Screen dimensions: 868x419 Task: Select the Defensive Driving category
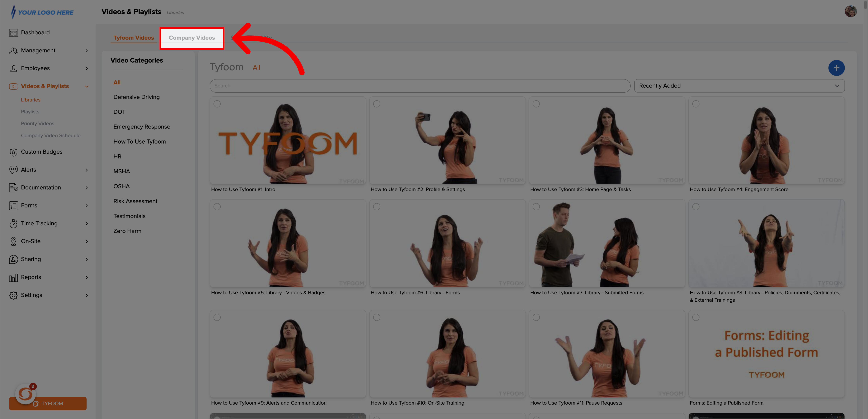point(136,97)
